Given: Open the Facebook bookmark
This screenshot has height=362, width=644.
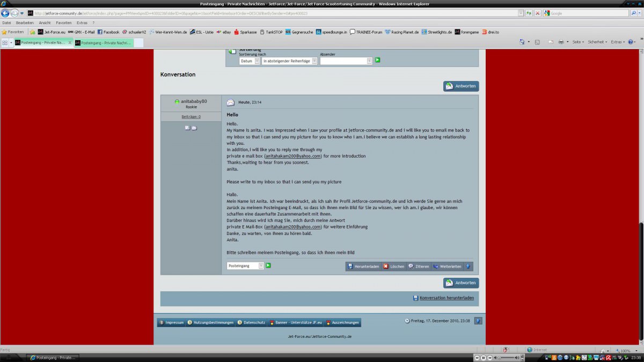Looking at the screenshot, I should point(108,32).
